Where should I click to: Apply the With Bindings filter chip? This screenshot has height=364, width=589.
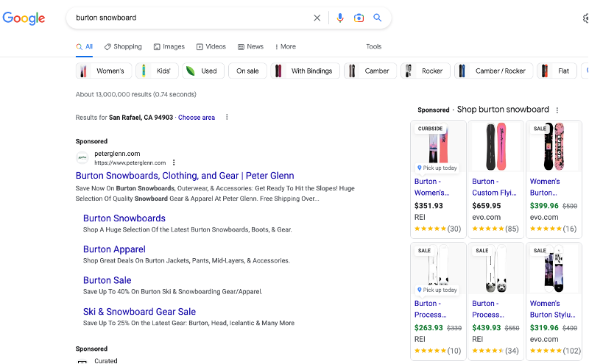(305, 71)
